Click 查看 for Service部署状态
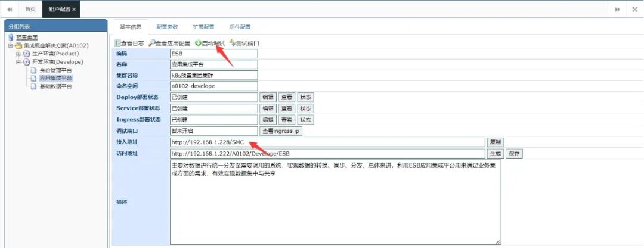The image size is (644, 248). pyautogui.click(x=287, y=108)
